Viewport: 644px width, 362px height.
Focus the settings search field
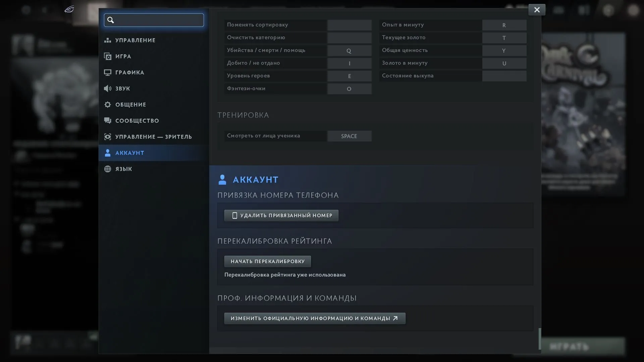pyautogui.click(x=154, y=20)
